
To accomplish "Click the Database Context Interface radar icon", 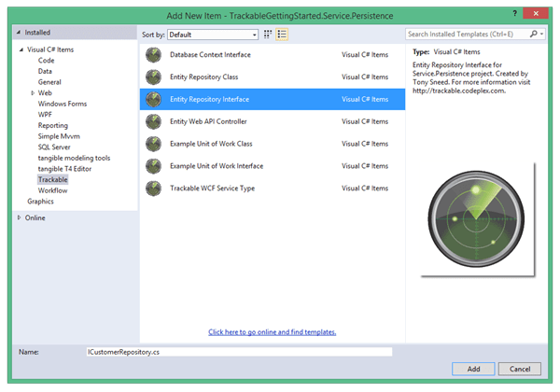I will point(153,53).
